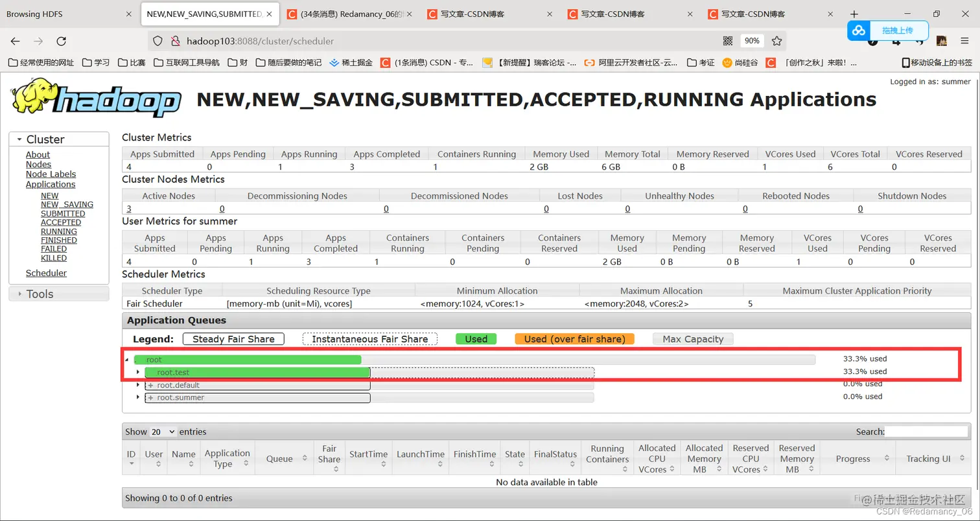Viewport: 980px width, 521px height.
Task: Filter applications by RUNNING state
Action: point(59,231)
